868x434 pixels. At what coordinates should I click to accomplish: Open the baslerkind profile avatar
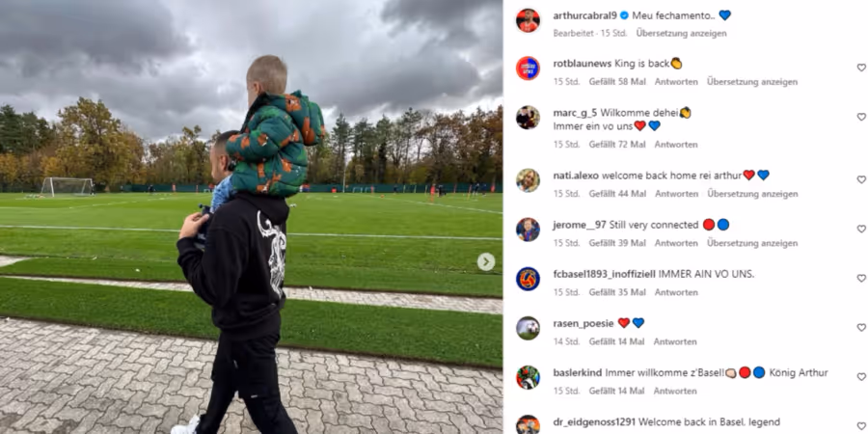pos(528,377)
